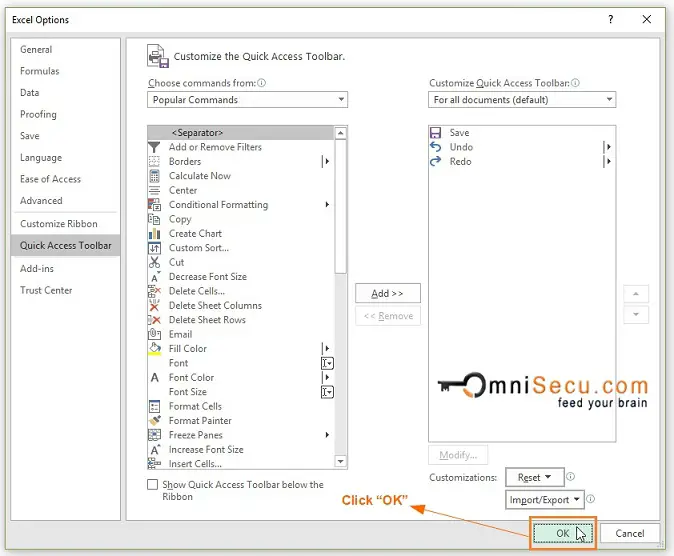The width and height of the screenshot is (674, 556).
Task: Click the Custom Sort icon
Action: 154,248
